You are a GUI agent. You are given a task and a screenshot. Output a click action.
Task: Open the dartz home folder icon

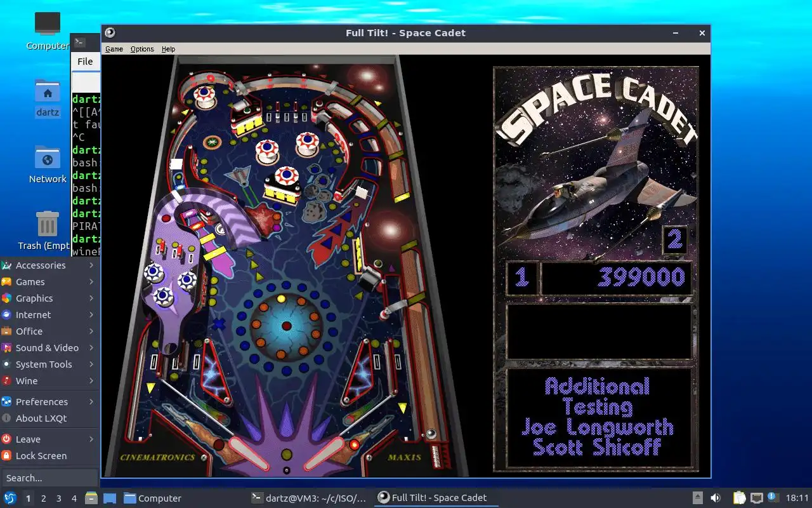point(48,98)
